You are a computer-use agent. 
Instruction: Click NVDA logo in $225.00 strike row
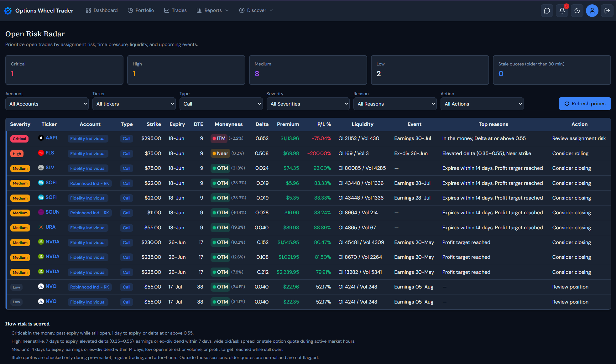[41, 272]
